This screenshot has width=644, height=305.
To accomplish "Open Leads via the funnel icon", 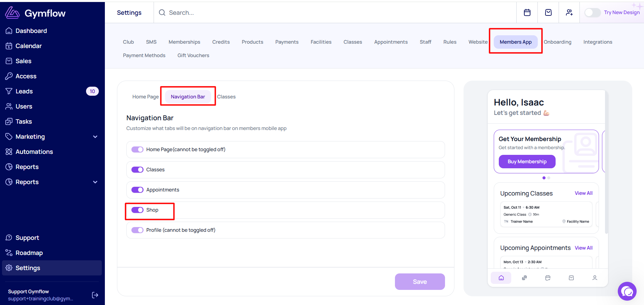I will pos(9,91).
